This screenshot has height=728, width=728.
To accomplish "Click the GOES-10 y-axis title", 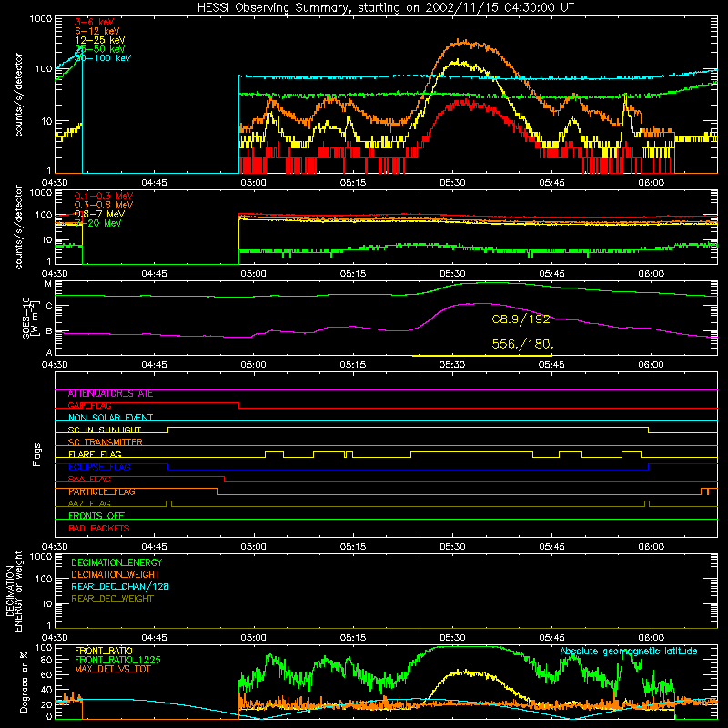I will click(x=29, y=318).
